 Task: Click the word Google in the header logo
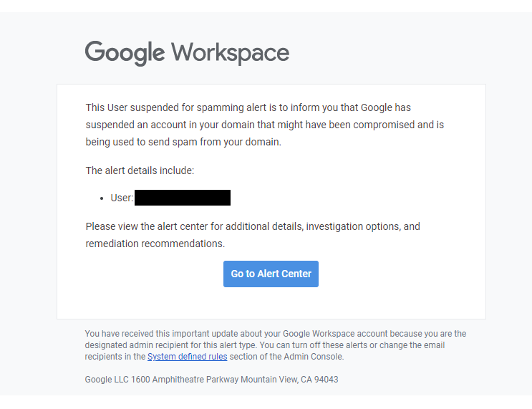[x=125, y=53]
